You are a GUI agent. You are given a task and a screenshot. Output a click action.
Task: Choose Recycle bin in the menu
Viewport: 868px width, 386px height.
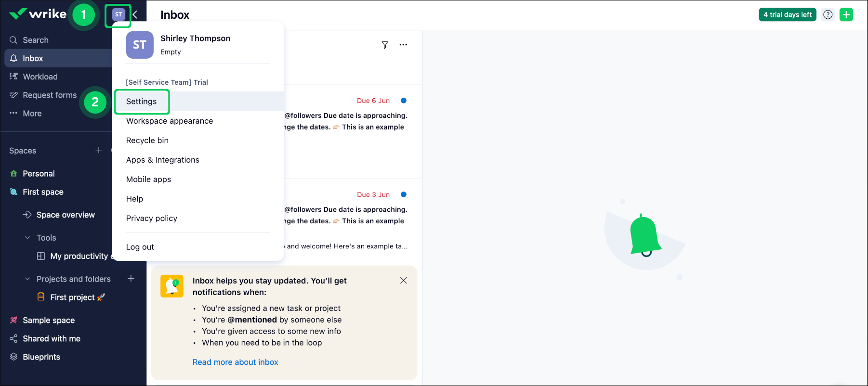click(x=147, y=141)
